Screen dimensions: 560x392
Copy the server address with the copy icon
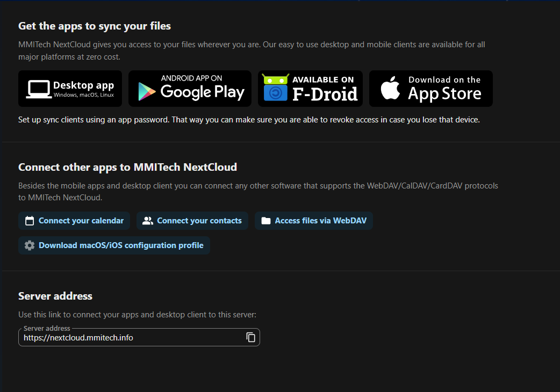251,337
